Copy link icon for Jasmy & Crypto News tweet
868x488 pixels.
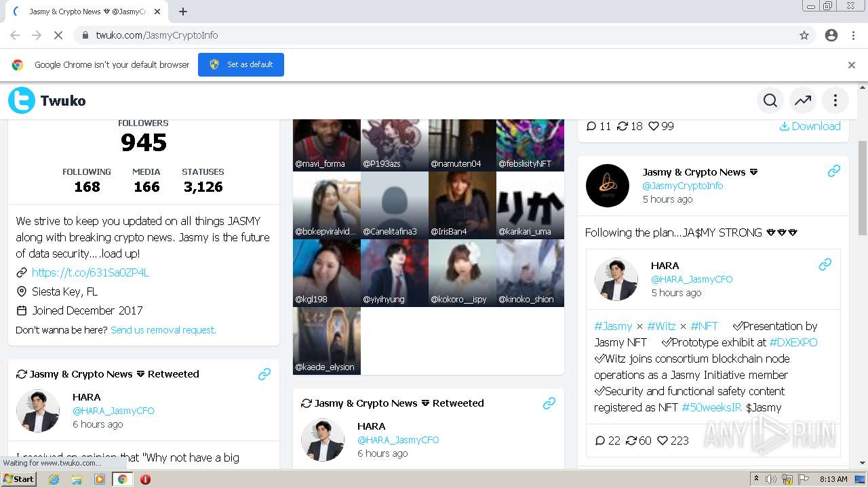coord(834,171)
